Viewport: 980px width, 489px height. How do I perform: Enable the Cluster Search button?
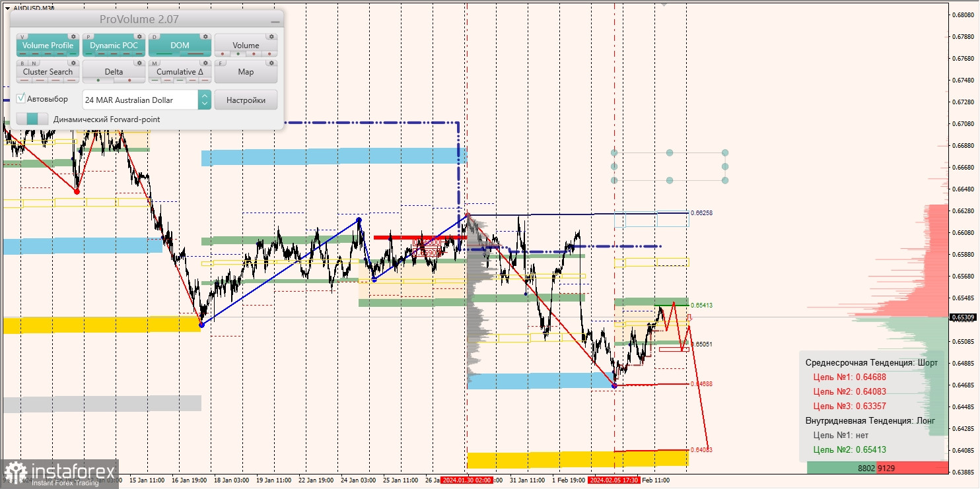pyautogui.click(x=48, y=71)
